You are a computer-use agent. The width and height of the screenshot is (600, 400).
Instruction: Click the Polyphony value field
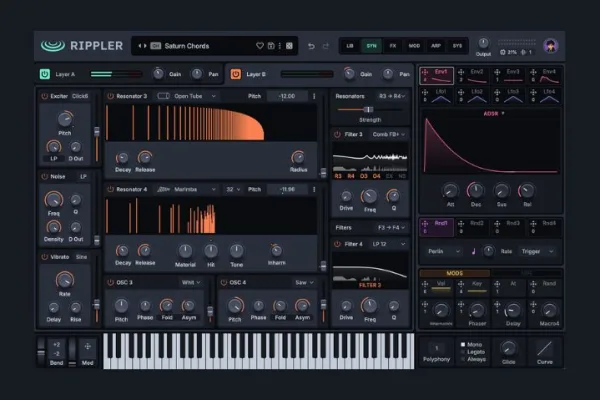coord(436,348)
